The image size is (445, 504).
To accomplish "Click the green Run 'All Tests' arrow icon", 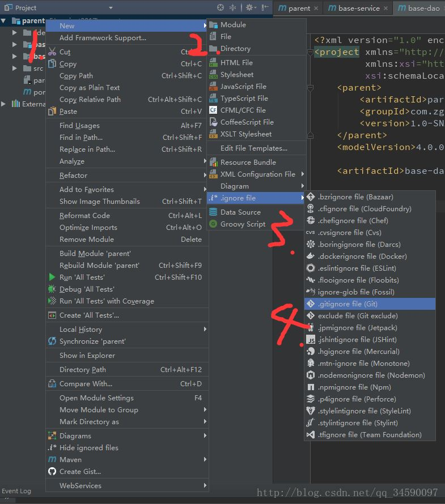I will [x=52, y=277].
